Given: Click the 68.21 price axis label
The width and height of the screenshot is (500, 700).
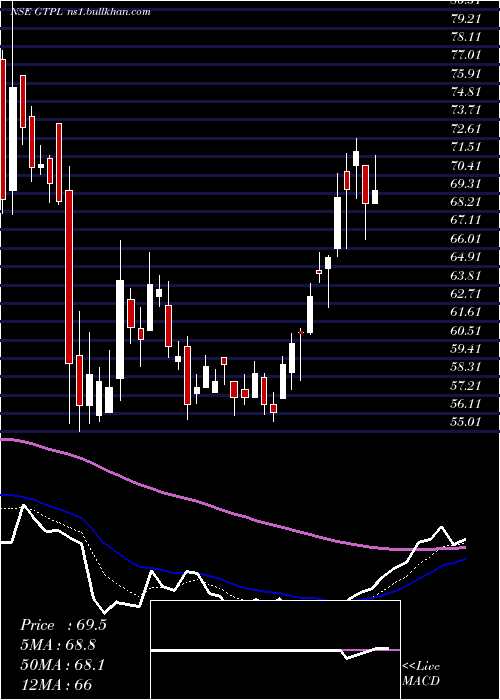Looking at the screenshot, I should point(466,202).
